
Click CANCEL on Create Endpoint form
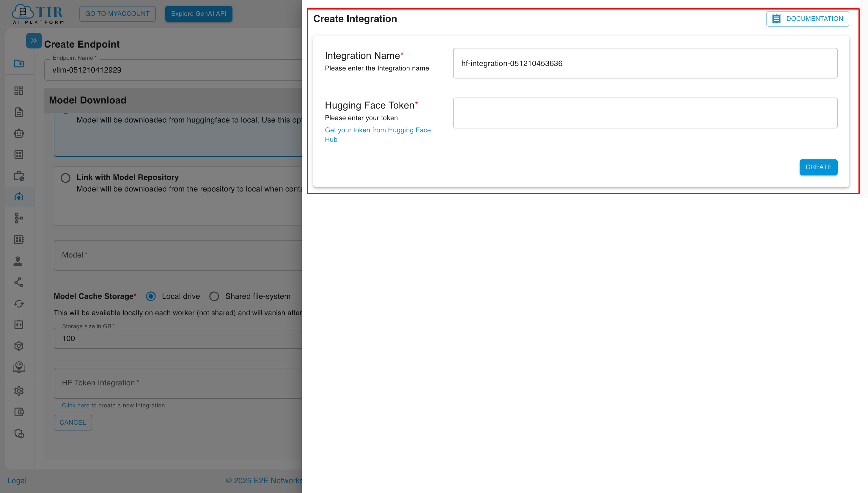pos(73,422)
